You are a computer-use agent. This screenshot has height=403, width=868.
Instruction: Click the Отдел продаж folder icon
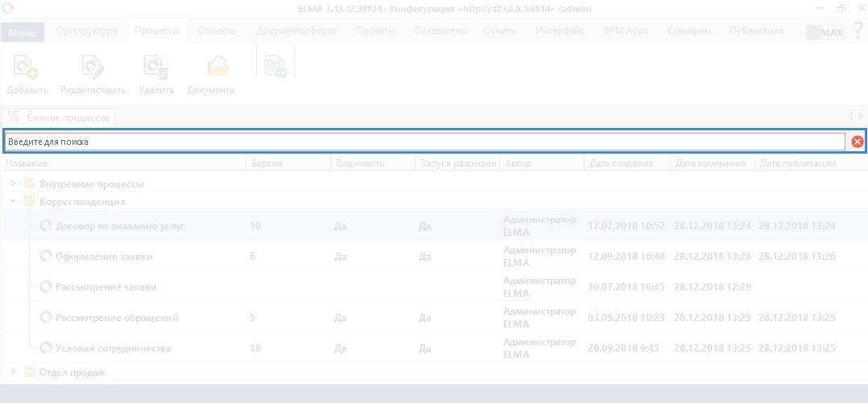(30, 372)
